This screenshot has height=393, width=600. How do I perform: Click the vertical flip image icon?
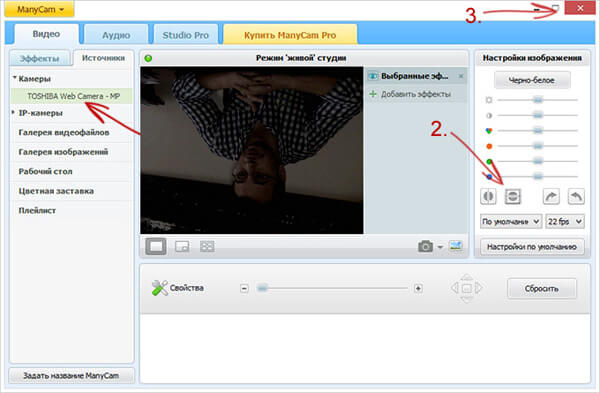(x=513, y=197)
